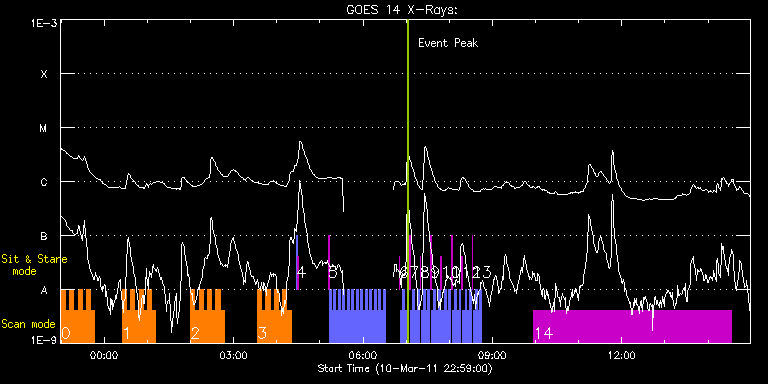768x384 pixels.
Task: Click the B flare class axis label
Action: (44, 236)
